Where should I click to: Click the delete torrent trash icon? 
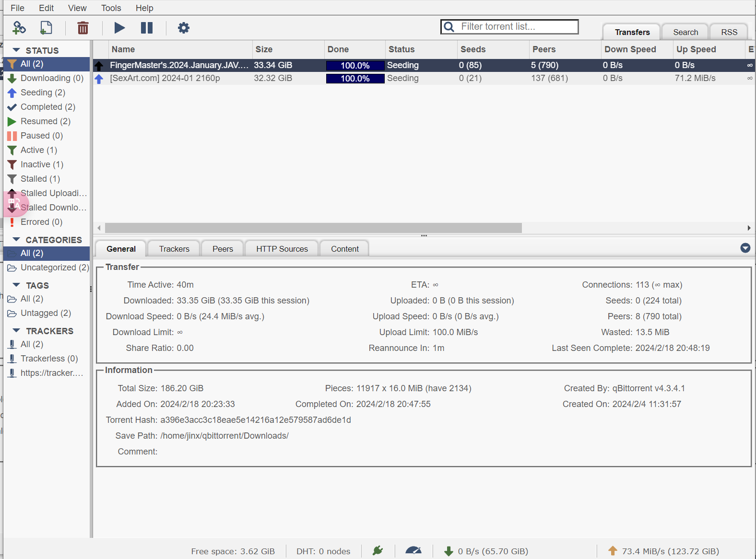(83, 28)
